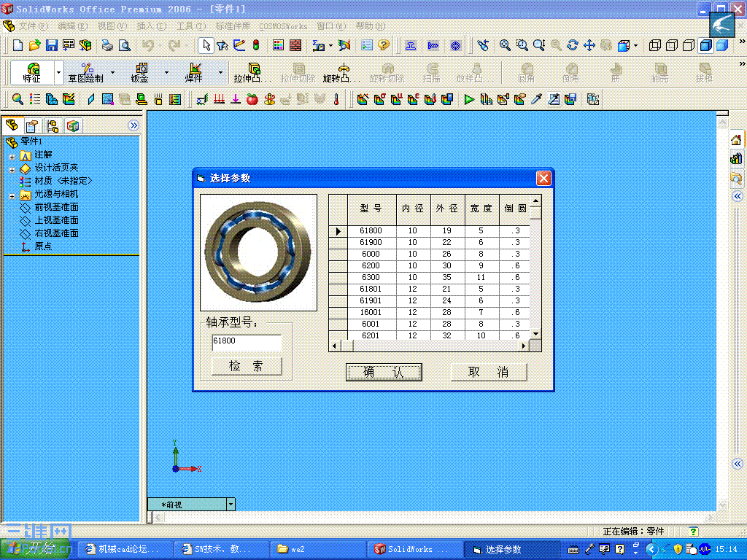Open the 文件 File menu

click(x=34, y=26)
